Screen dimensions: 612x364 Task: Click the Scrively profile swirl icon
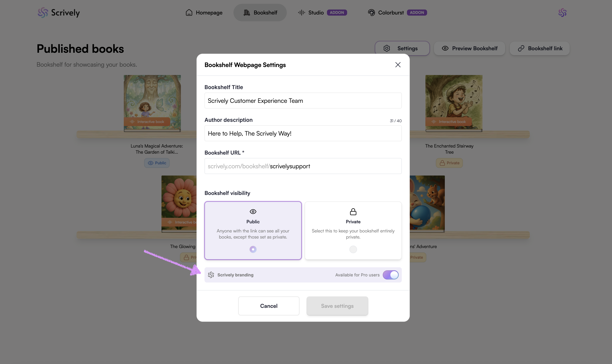point(562,13)
